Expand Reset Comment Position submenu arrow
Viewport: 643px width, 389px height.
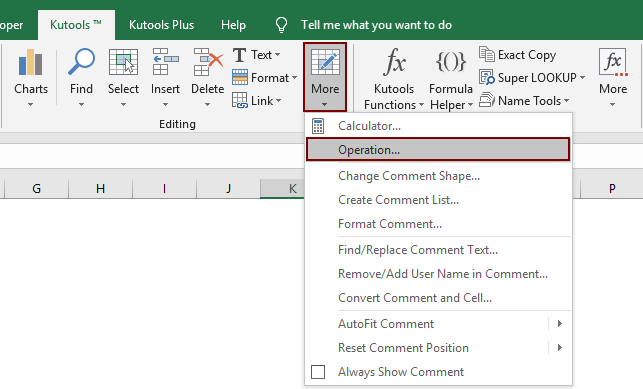pos(560,348)
